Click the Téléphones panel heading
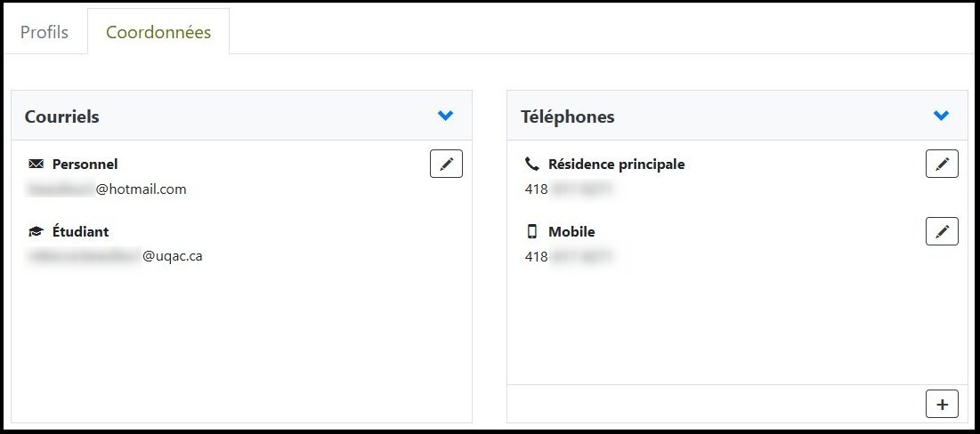Viewport: 980px width, 434px height. [x=568, y=117]
